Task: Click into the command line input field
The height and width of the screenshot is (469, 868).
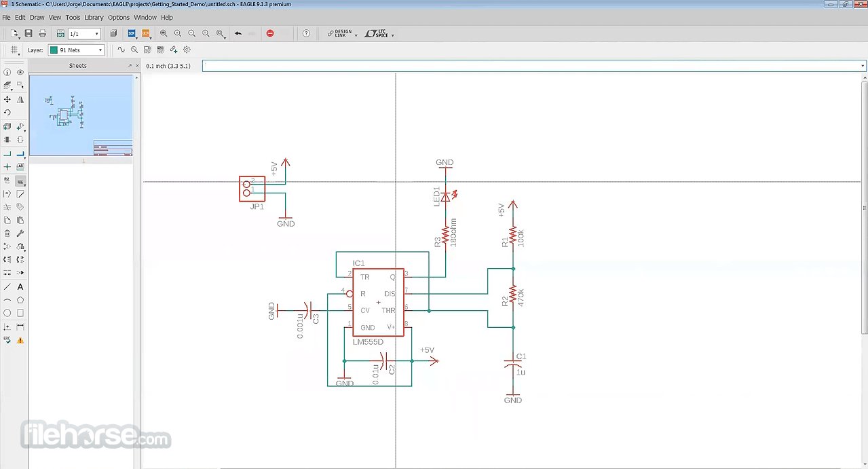Action: (530, 66)
